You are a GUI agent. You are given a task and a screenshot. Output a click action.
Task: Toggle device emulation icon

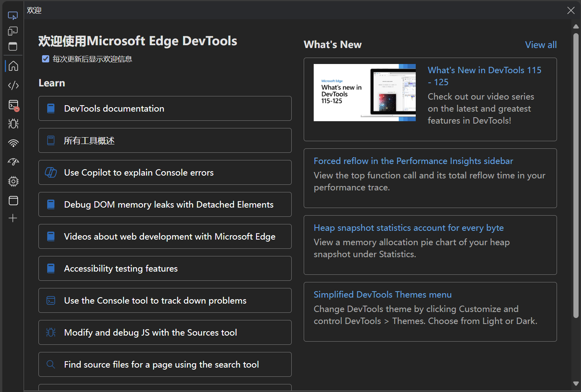[x=13, y=31]
